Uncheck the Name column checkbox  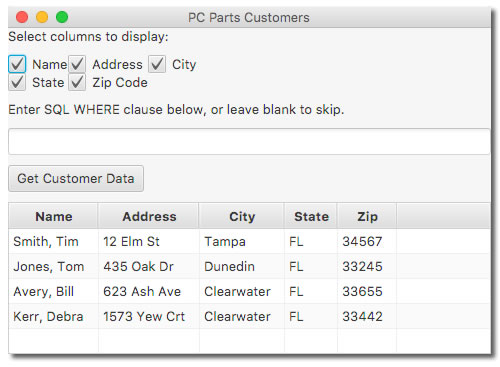click(x=17, y=64)
